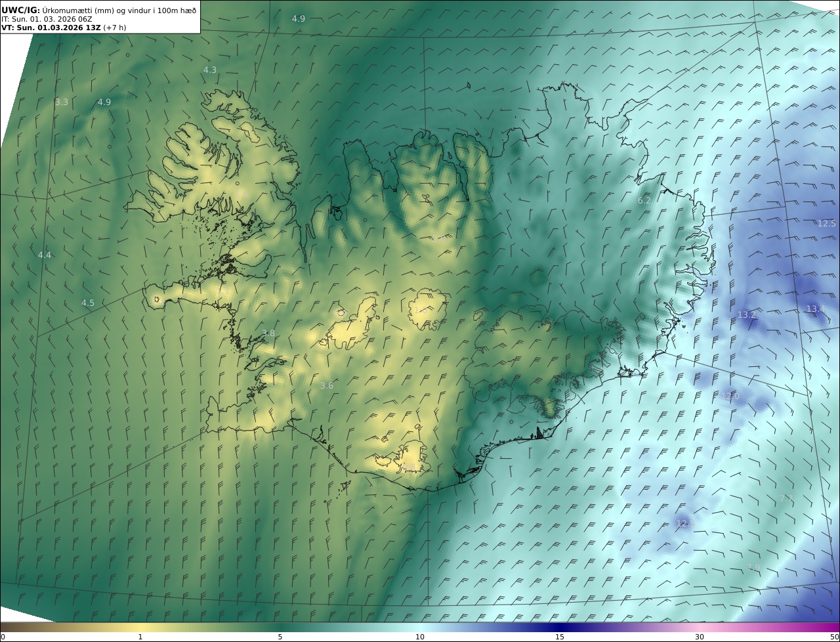Click the 13.2 value label
Screen dimensions: 840x642
coord(747,314)
